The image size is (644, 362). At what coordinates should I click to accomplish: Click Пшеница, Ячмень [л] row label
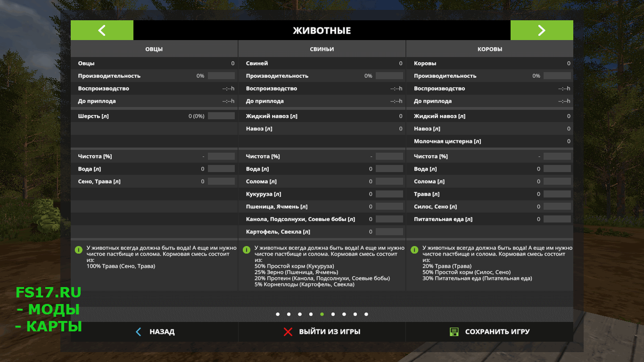(x=277, y=206)
